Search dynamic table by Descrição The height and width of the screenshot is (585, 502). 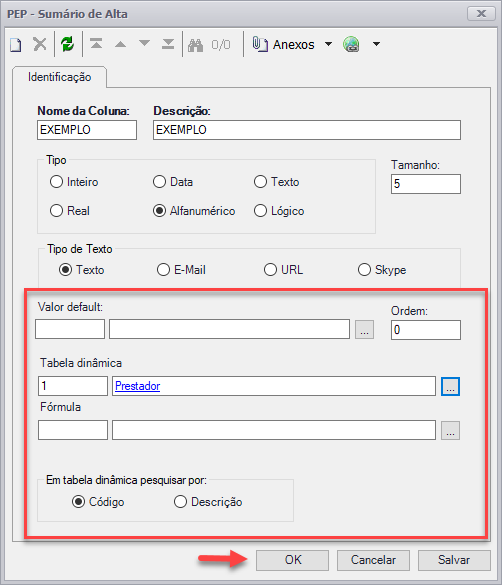(181, 502)
